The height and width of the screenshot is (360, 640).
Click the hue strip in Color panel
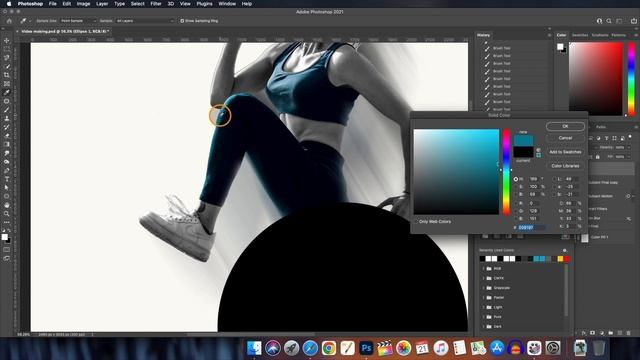coord(631,79)
